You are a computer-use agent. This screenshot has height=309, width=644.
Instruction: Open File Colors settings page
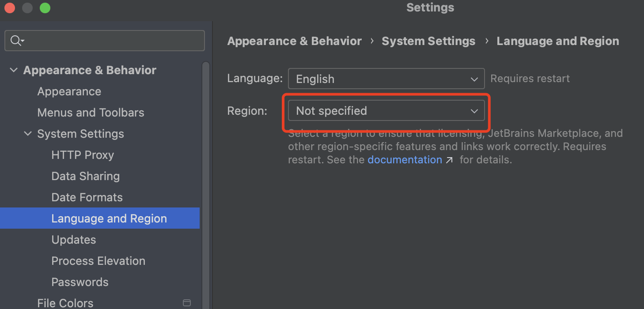coord(65,303)
